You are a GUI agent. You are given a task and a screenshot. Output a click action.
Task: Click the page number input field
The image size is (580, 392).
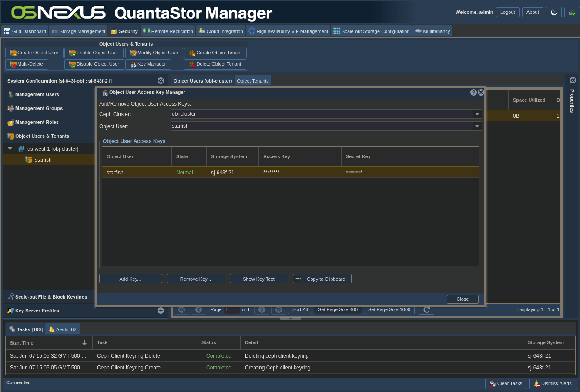point(231,310)
